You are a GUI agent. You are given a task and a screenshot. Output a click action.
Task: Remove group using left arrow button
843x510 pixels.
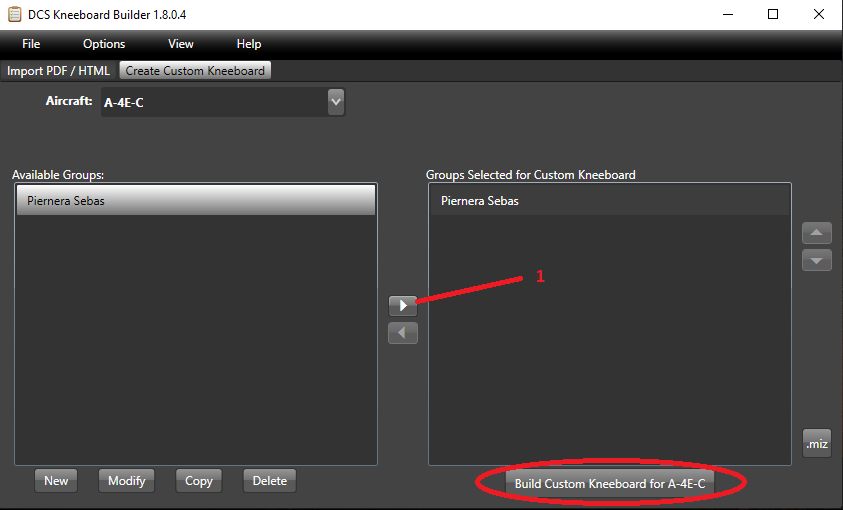pyautogui.click(x=403, y=333)
